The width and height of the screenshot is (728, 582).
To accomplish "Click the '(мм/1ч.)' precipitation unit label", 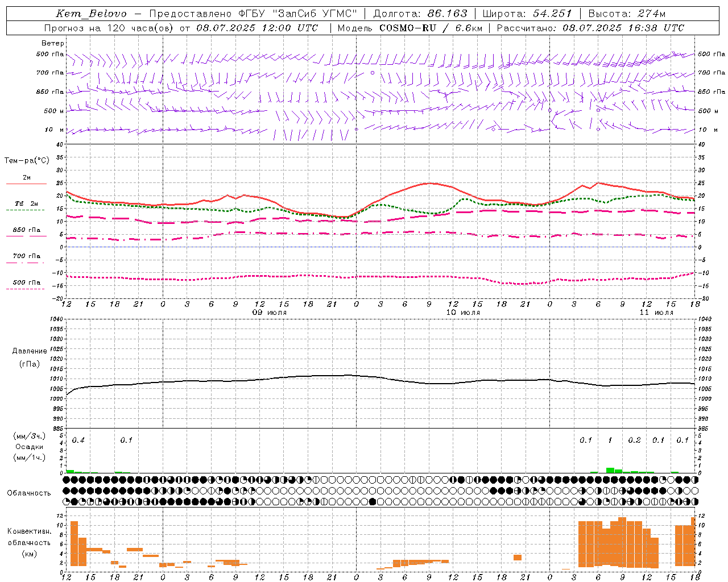I will (x=28, y=458).
